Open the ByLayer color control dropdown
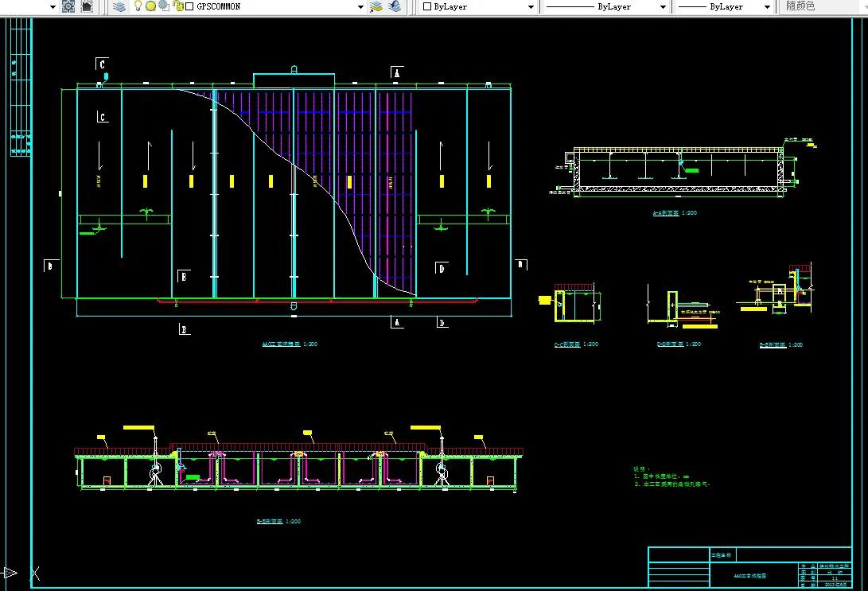The image size is (868, 591). coord(531,7)
